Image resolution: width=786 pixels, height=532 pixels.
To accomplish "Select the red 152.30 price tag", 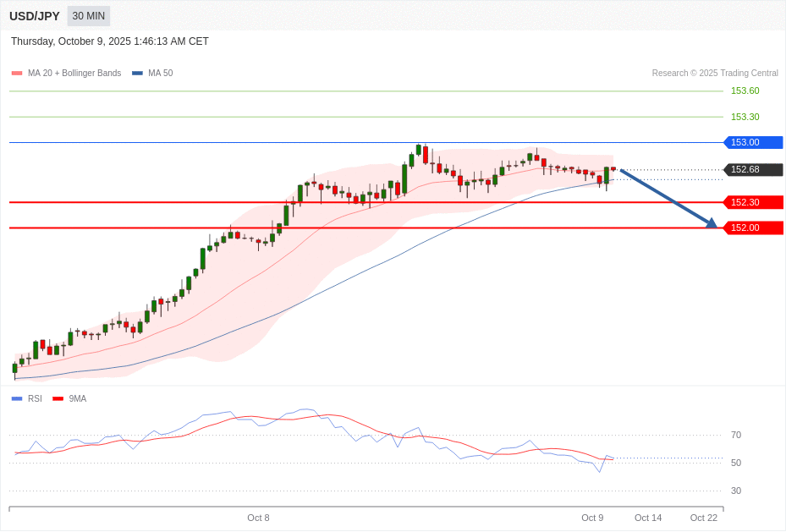I will pos(753,202).
